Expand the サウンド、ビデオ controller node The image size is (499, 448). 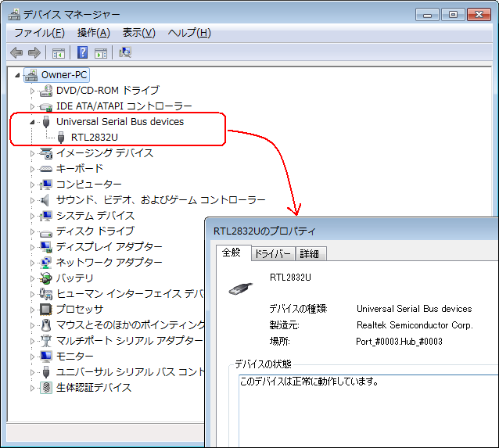32,200
